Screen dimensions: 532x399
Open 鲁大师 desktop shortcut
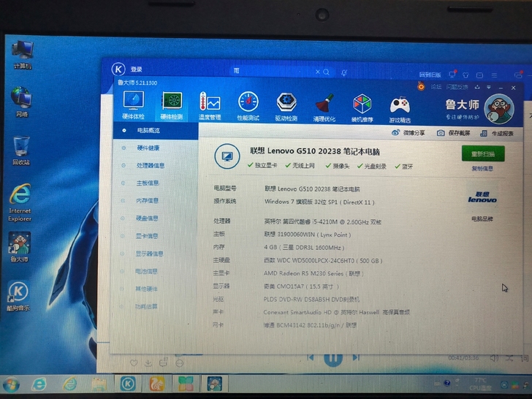(x=19, y=247)
